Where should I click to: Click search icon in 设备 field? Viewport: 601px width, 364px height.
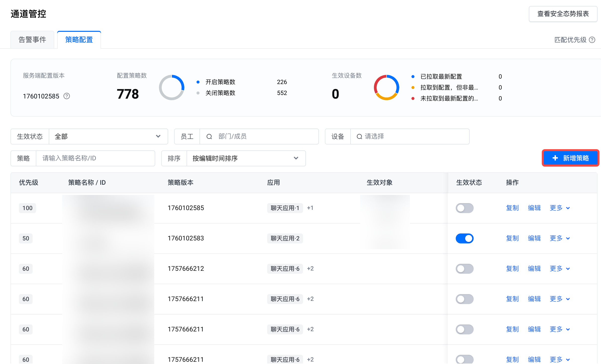click(359, 136)
